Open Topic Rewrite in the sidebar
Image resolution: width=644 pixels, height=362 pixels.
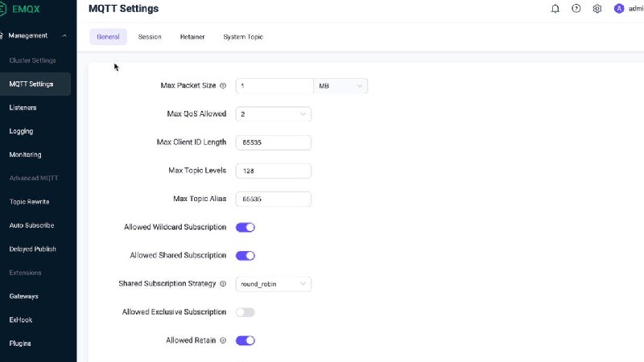click(29, 202)
